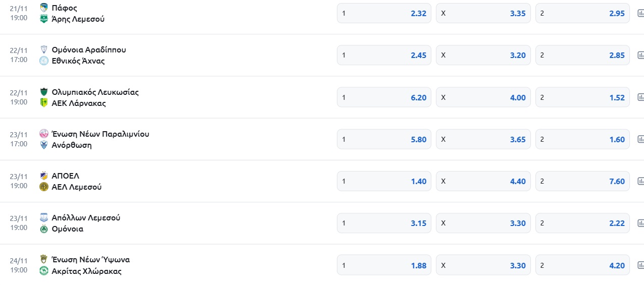Screen dimensions: 644x285
Task: Select home win odds 5.80 for Παραλιμνίου
Action: coord(384,139)
